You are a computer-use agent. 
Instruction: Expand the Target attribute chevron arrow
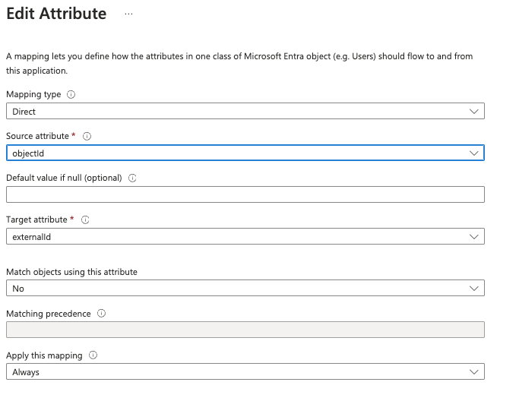(x=474, y=236)
